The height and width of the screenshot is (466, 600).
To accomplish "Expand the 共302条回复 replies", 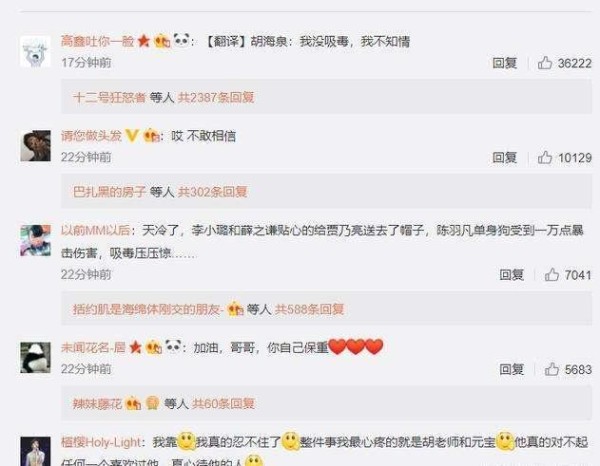I will tap(212, 192).
